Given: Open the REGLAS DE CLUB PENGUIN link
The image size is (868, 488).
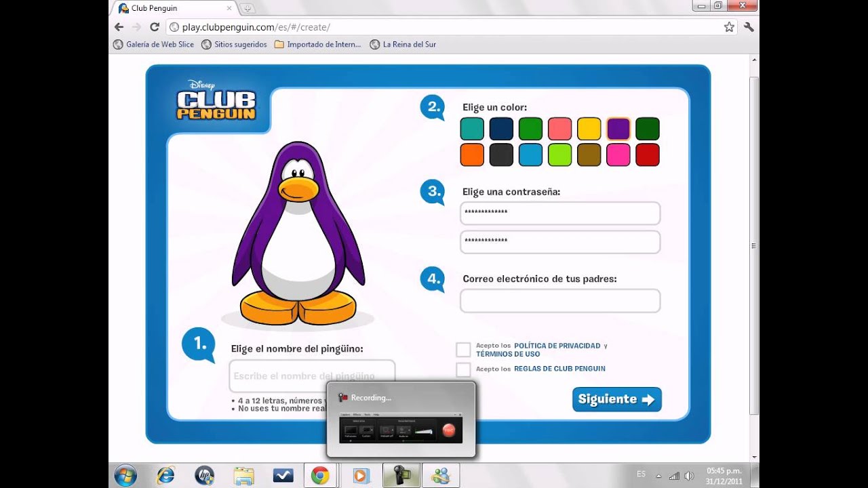Looking at the screenshot, I should [x=559, y=369].
